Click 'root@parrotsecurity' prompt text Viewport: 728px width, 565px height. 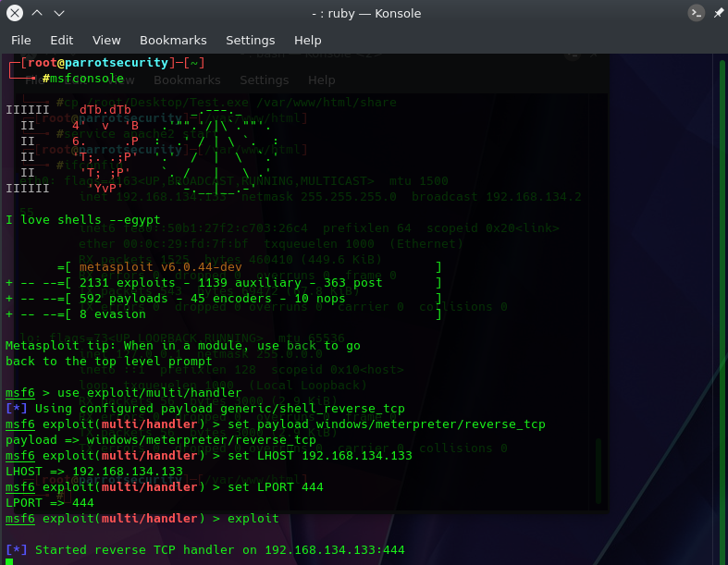pos(97,63)
